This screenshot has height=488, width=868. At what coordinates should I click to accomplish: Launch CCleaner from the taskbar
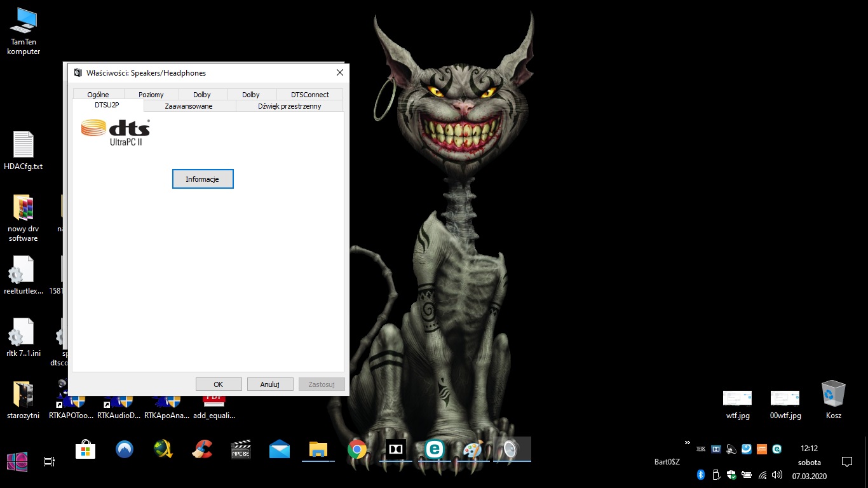[202, 450]
